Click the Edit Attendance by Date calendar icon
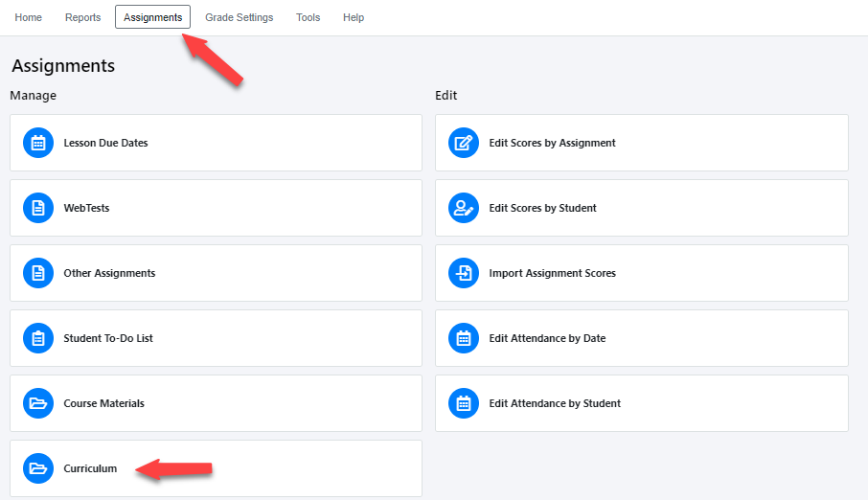The width and height of the screenshot is (868, 500). pyautogui.click(x=464, y=338)
